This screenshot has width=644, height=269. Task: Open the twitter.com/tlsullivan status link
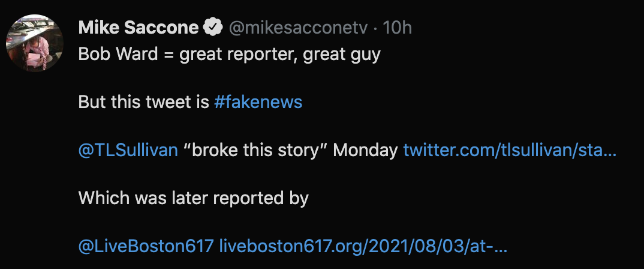pyautogui.click(x=510, y=150)
